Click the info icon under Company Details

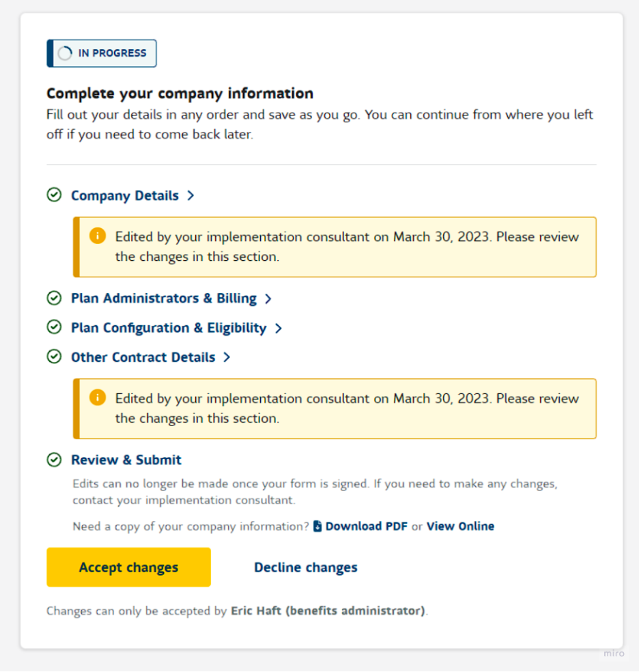(x=98, y=236)
